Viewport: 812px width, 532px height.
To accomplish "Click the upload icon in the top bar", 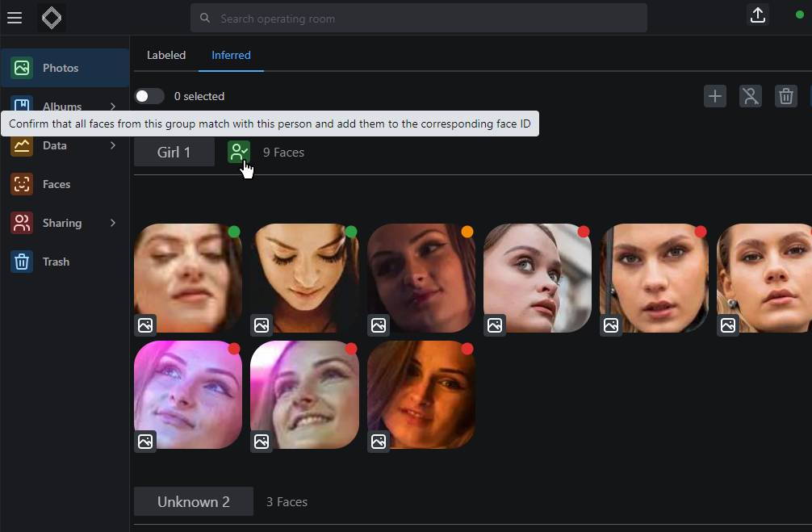I will [x=758, y=15].
